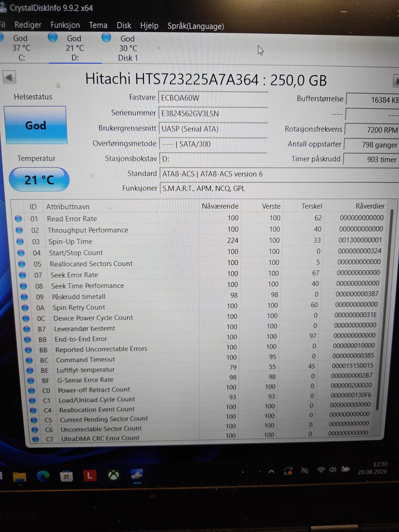Click status circle for Command Timeout
399x532 pixels.
point(29,360)
